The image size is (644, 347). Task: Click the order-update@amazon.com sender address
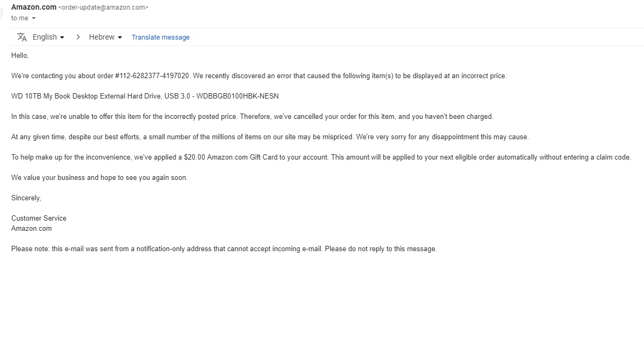pyautogui.click(x=103, y=7)
